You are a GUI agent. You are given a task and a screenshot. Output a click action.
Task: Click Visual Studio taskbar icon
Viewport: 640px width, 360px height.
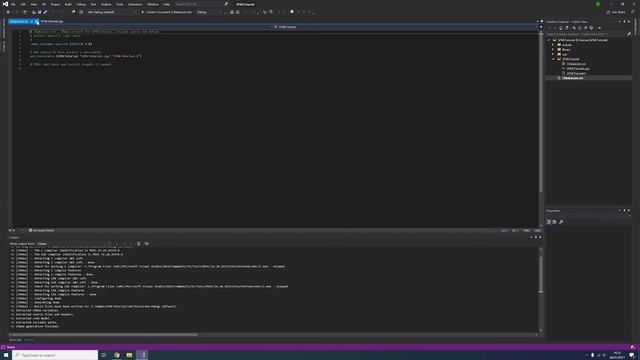tap(142, 355)
